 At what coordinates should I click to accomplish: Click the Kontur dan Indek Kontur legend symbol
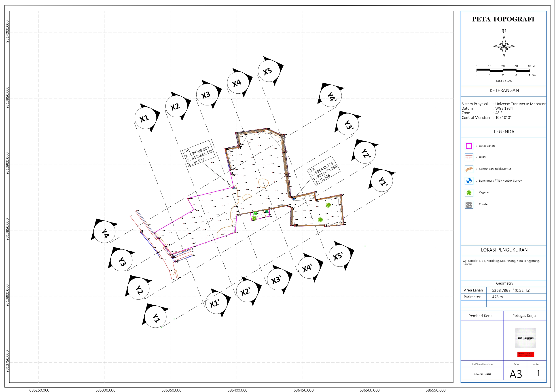[x=469, y=169]
